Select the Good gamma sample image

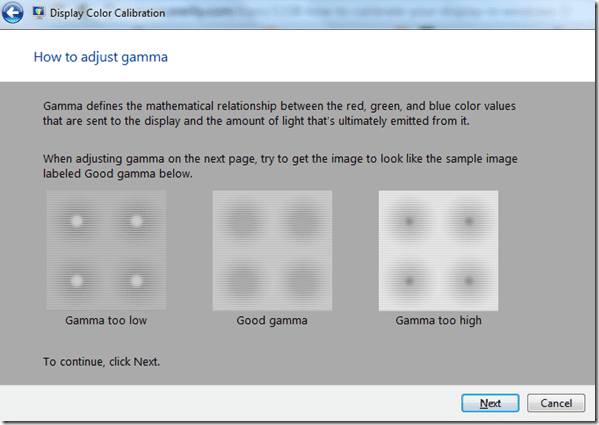coord(272,250)
